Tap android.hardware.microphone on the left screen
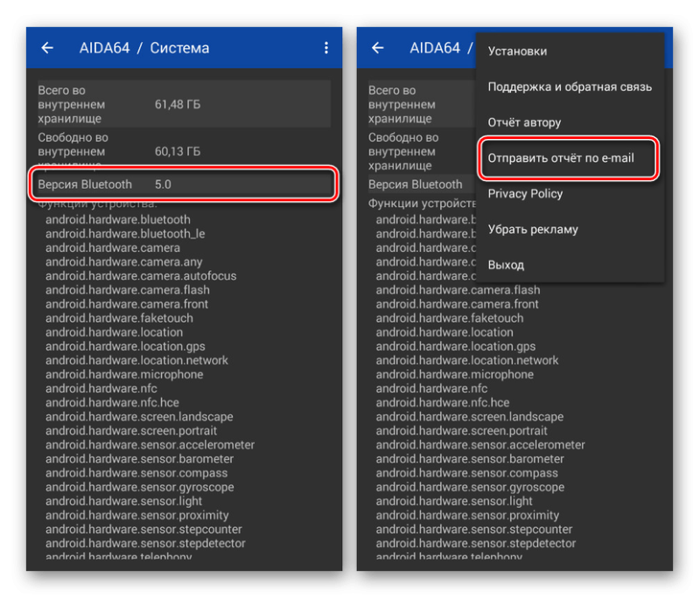The width and height of the screenshot is (700, 598). 124,374
